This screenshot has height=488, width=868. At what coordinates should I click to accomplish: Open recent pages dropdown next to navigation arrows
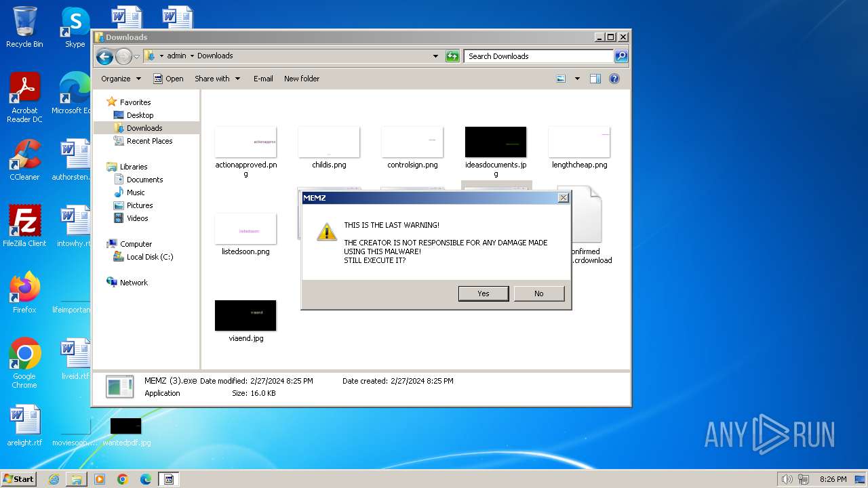[136, 56]
